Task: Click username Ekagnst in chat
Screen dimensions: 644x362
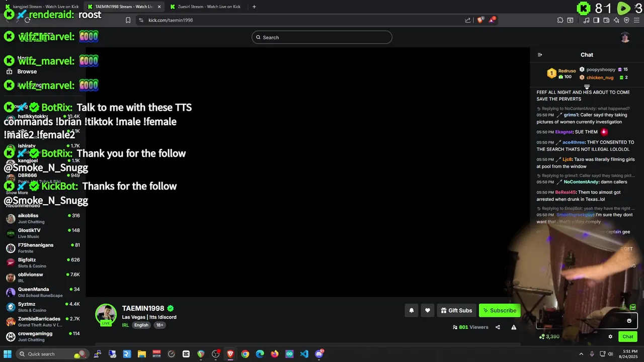Action: pyautogui.click(x=564, y=132)
